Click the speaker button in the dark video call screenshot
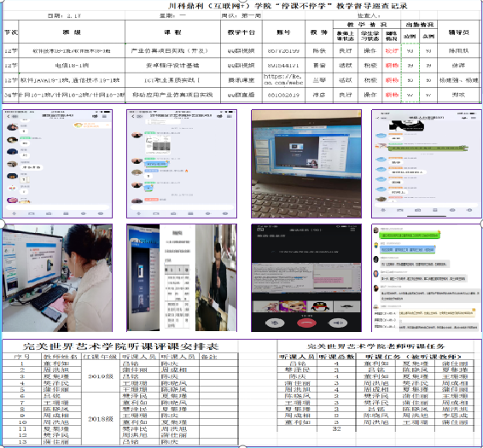The width and height of the screenshot is (483, 448). tap(338, 323)
